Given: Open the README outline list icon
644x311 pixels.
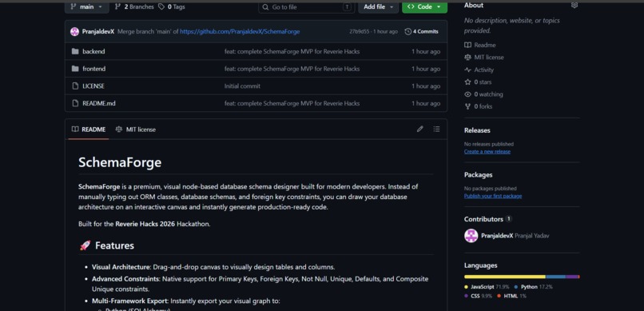Looking at the screenshot, I should click(436, 129).
